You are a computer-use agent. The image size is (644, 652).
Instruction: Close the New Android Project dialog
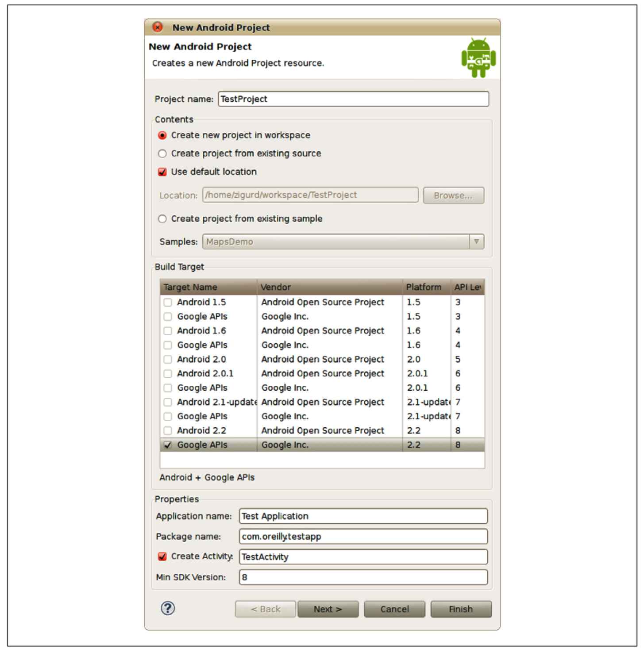(x=158, y=27)
